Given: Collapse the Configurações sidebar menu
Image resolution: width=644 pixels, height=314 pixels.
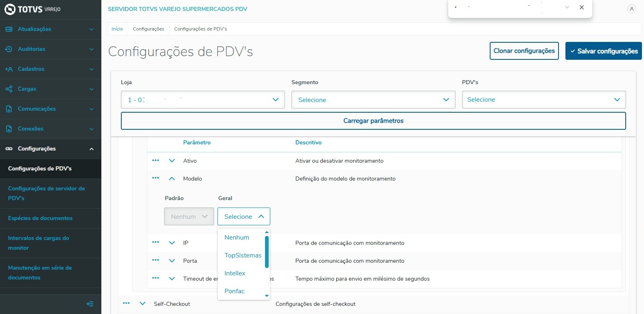Looking at the screenshot, I should 50,149.
